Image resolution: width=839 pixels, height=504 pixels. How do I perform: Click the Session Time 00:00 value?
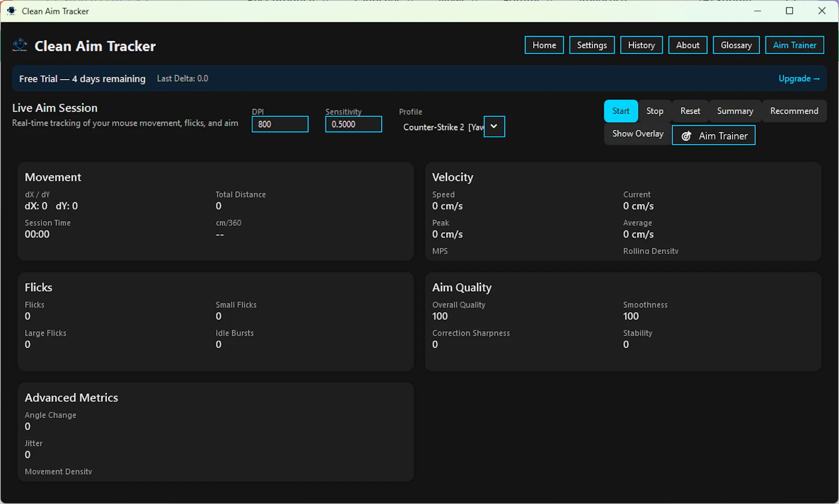point(37,234)
